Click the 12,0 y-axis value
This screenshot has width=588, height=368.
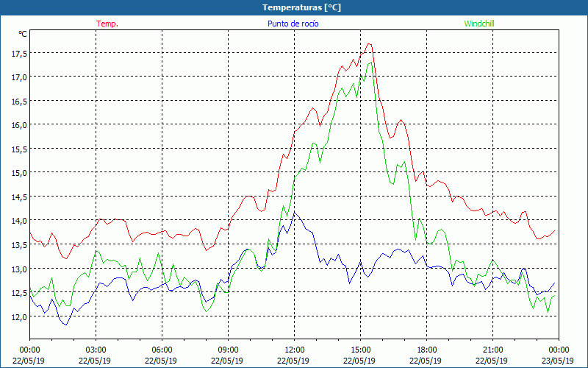pyautogui.click(x=19, y=317)
